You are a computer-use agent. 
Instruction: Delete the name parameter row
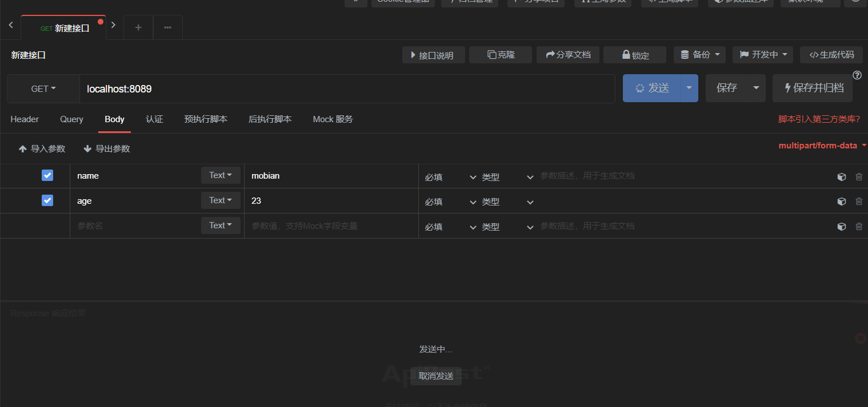pyautogui.click(x=859, y=176)
